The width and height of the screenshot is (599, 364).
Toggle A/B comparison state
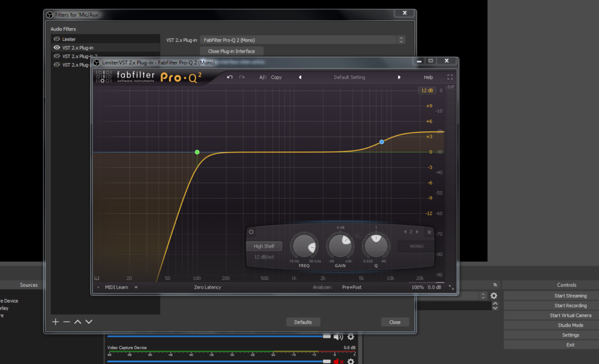tap(263, 77)
